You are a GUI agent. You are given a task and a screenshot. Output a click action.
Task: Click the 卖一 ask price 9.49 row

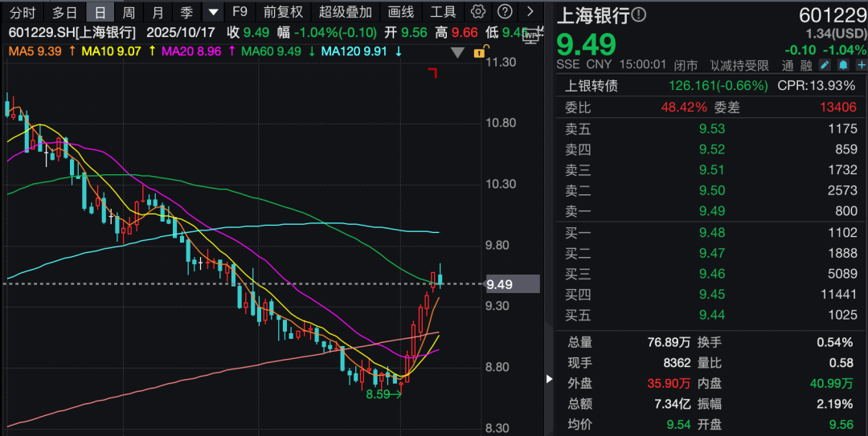(711, 211)
